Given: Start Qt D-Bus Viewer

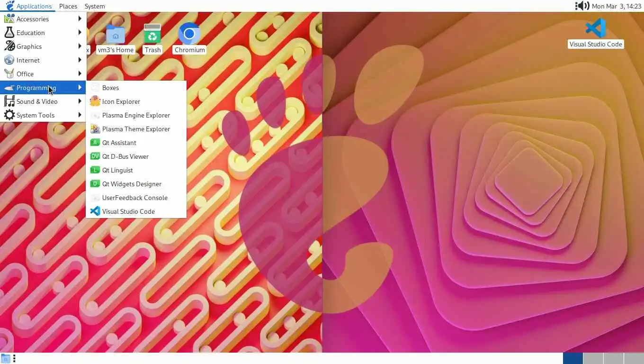Looking at the screenshot, I should [136, 156].
